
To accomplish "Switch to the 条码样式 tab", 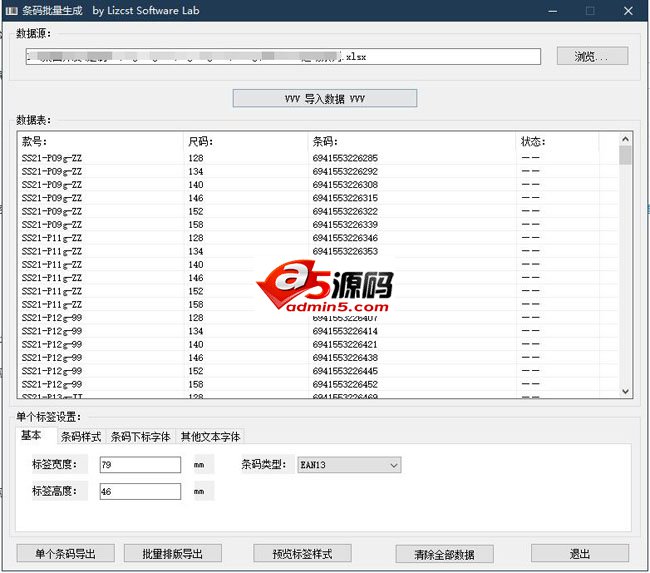I will tap(81, 437).
